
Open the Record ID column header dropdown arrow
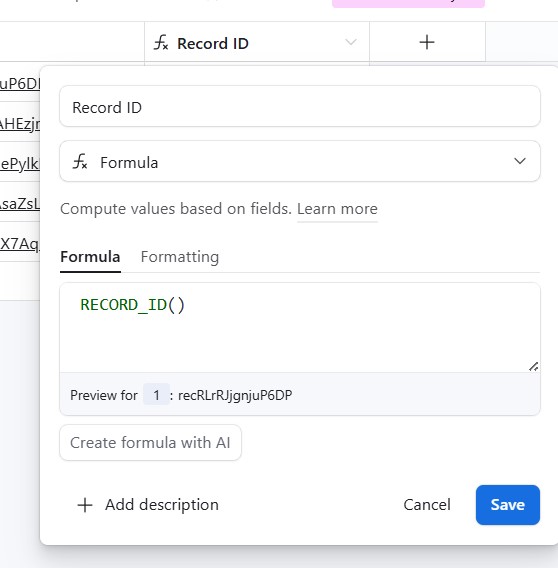tap(351, 42)
